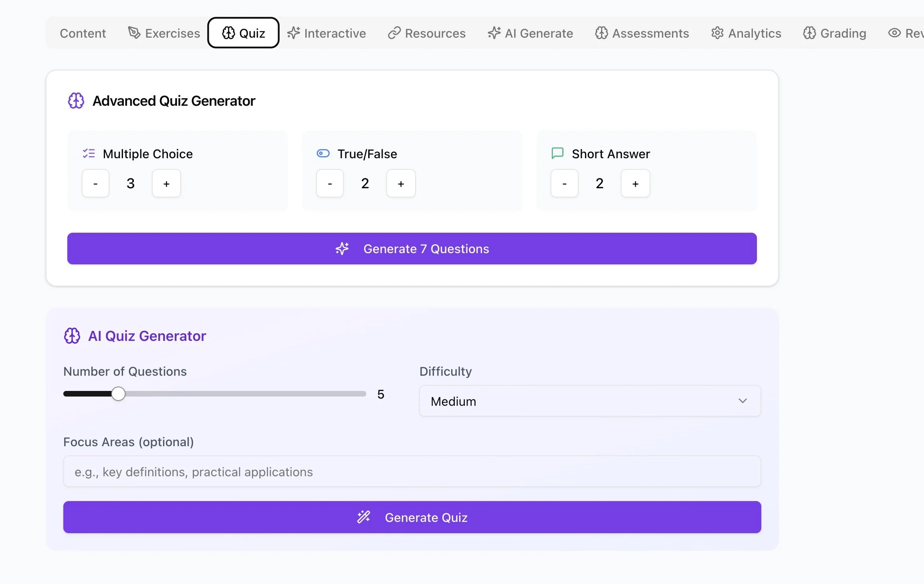This screenshot has width=924, height=584.
Task: Click the Multiple Choice checklist icon
Action: (89, 153)
